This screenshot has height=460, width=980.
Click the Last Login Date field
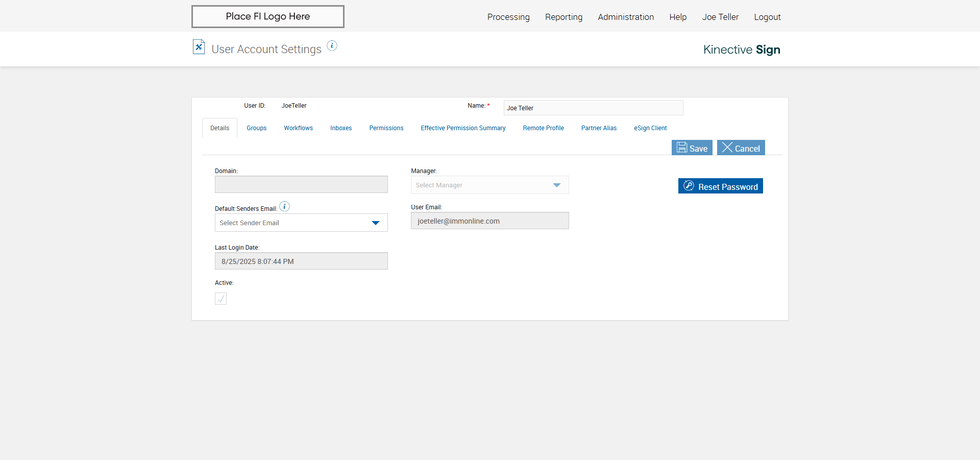click(301, 261)
